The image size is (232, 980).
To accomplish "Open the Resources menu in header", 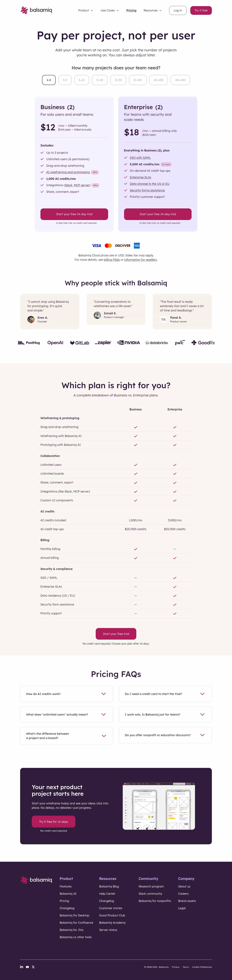I will click(x=152, y=11).
